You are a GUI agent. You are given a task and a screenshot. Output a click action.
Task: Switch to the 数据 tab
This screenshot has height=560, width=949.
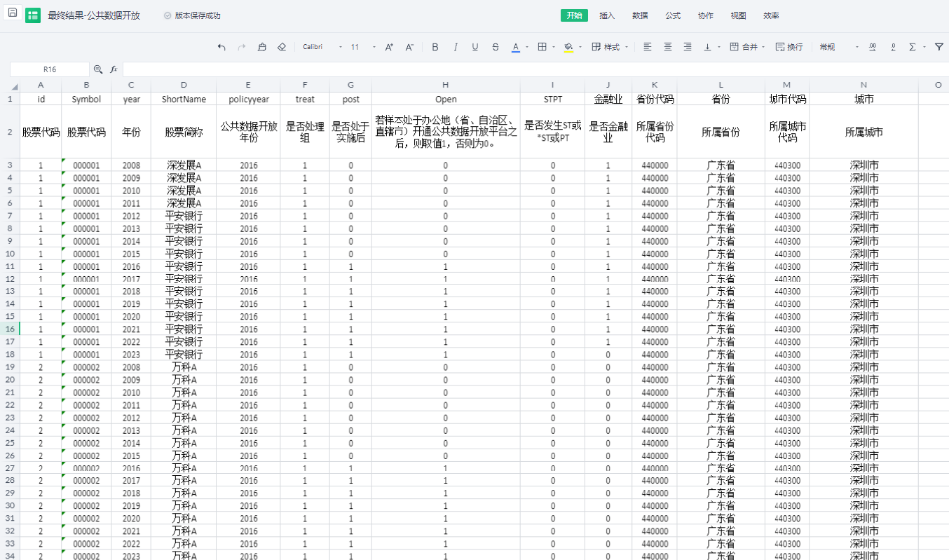[x=640, y=15]
